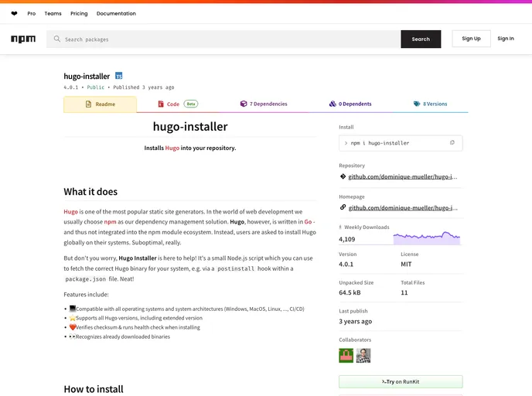Click the homepage chain link icon

click(x=343, y=207)
